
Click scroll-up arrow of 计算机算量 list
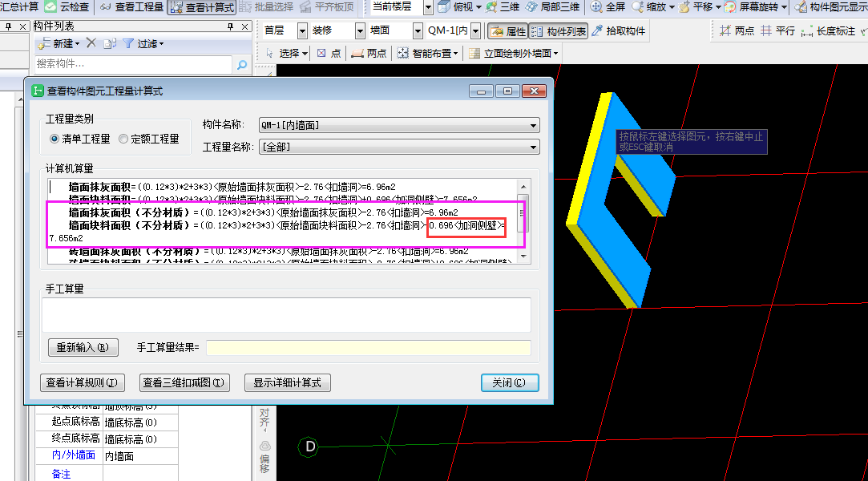coord(523,187)
